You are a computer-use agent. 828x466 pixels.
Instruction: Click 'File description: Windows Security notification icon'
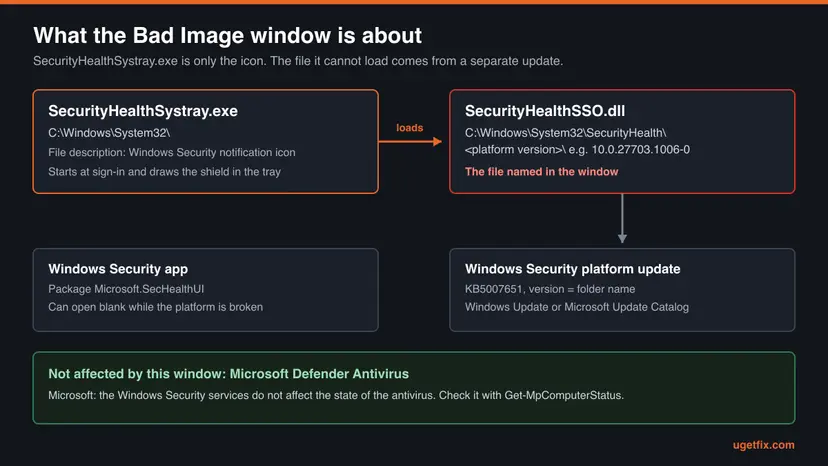click(x=172, y=153)
